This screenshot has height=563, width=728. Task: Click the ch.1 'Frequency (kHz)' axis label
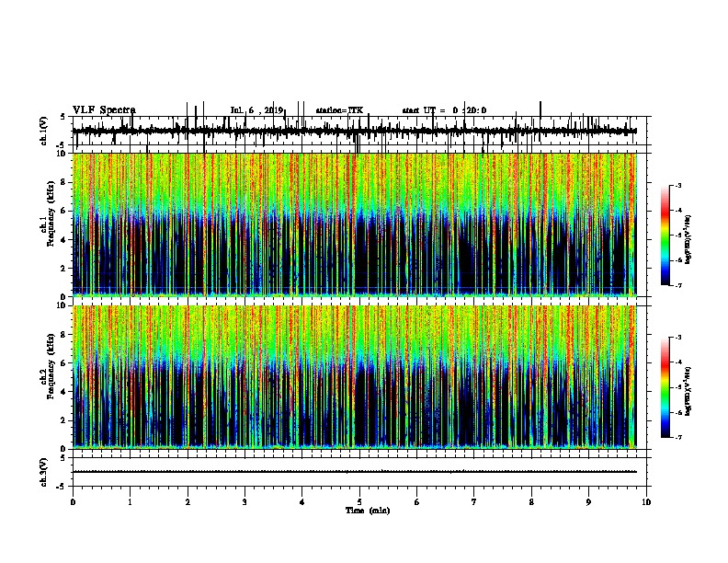click(51, 213)
